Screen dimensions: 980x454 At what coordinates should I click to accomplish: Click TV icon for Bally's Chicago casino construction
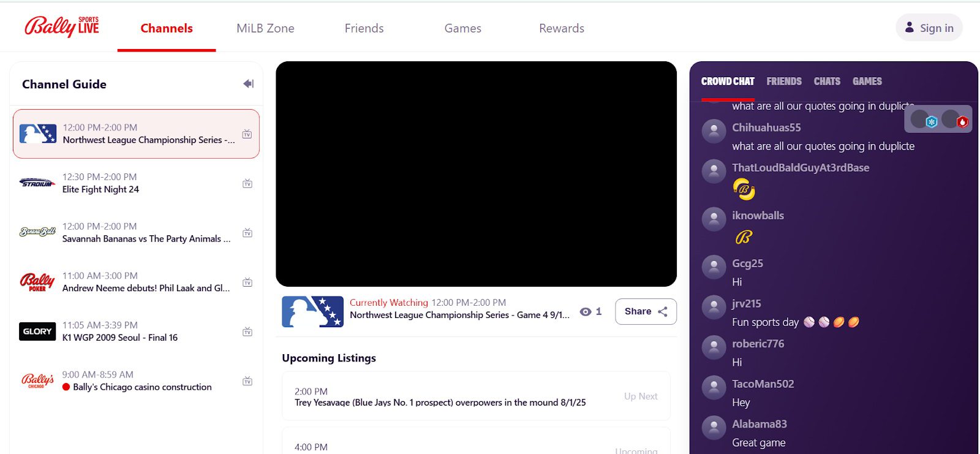247,381
